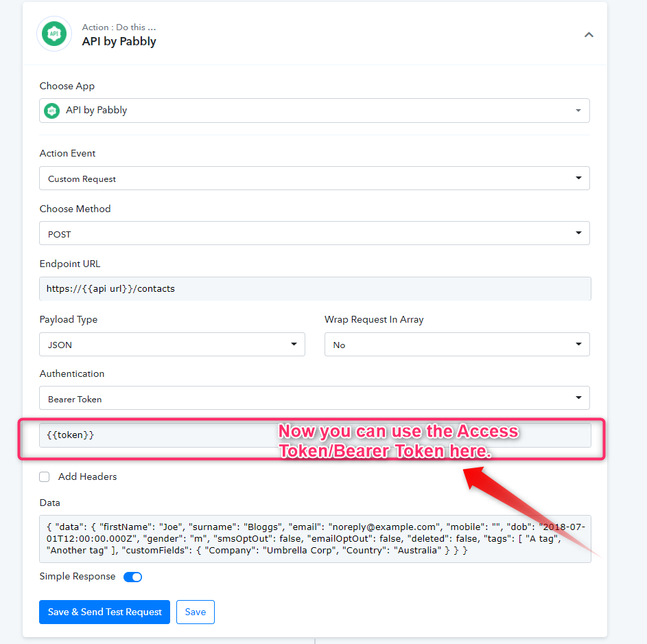Open the Choose Method POST dropdown
Screen dimensions: 647x644
[x=314, y=233]
